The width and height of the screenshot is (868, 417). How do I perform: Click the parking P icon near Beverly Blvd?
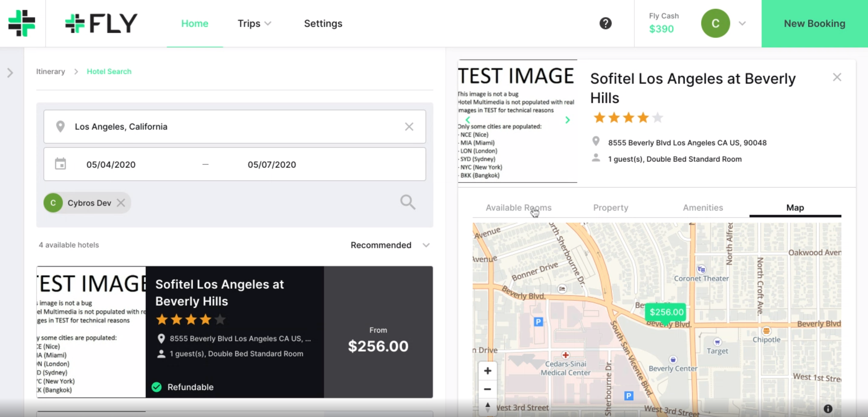538,322
